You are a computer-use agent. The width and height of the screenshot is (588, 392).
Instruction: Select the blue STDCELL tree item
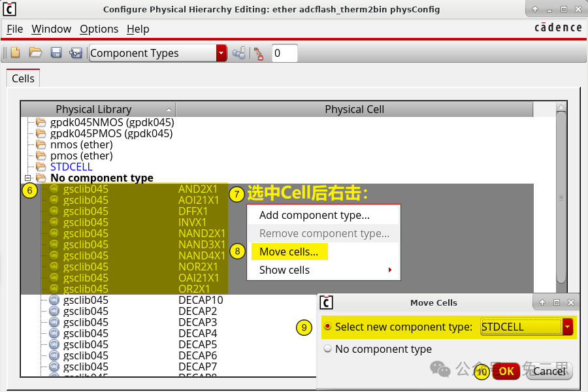point(71,167)
